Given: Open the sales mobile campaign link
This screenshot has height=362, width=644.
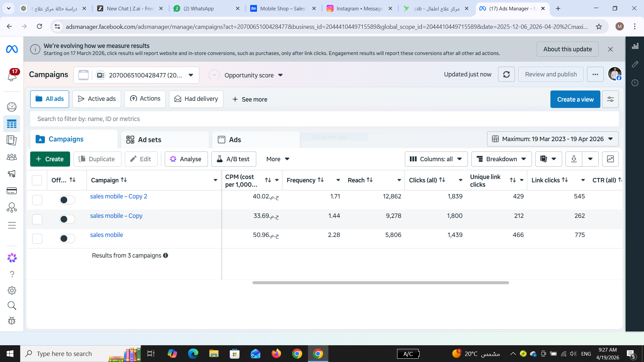Looking at the screenshot, I should point(106,235).
